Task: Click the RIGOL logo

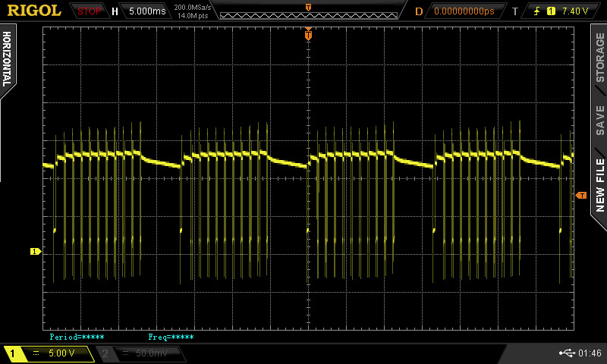Action: tap(34, 11)
